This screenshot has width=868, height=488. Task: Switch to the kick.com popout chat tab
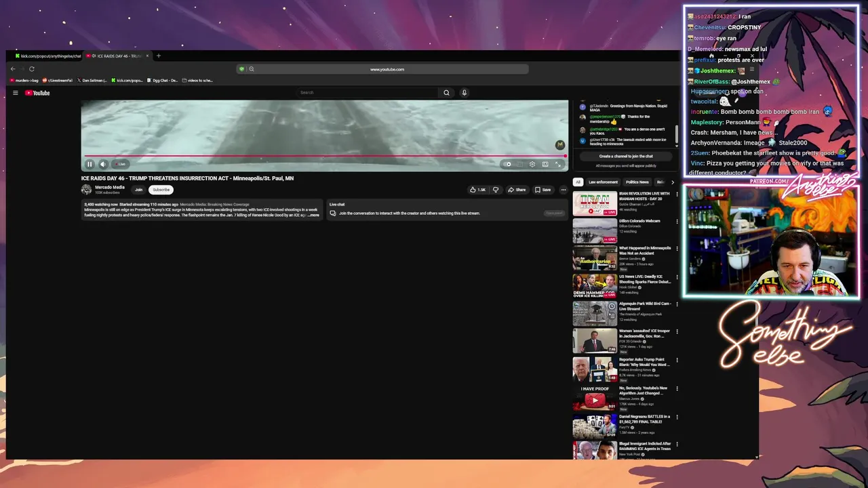click(47, 56)
